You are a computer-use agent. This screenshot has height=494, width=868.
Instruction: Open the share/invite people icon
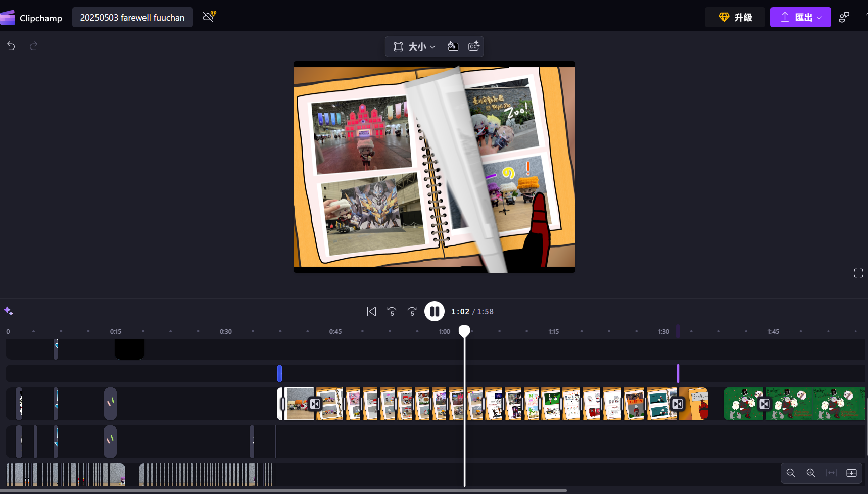point(844,17)
